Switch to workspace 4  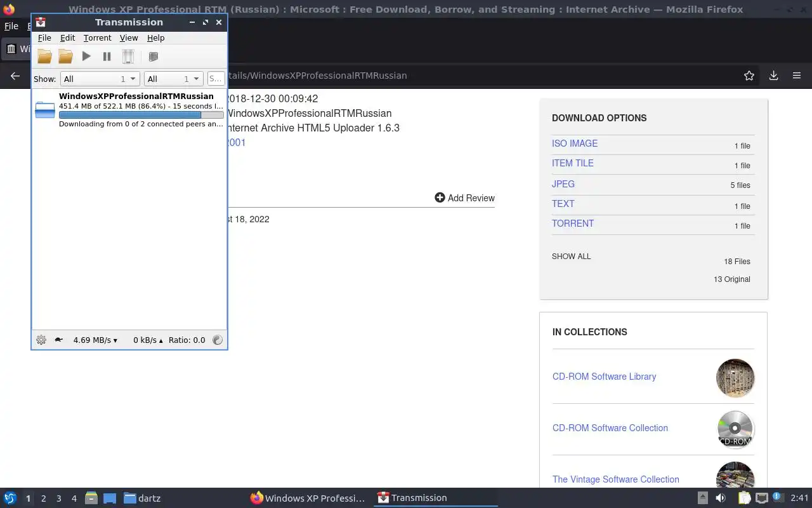(x=74, y=498)
